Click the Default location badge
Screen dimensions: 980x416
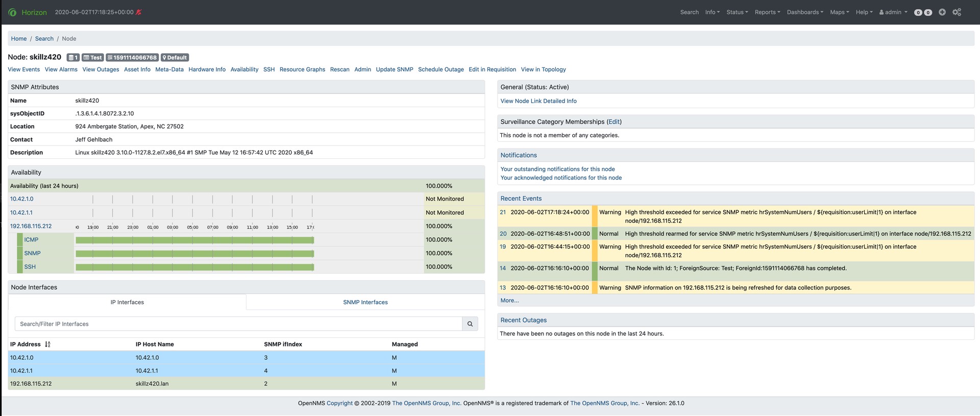[175, 58]
